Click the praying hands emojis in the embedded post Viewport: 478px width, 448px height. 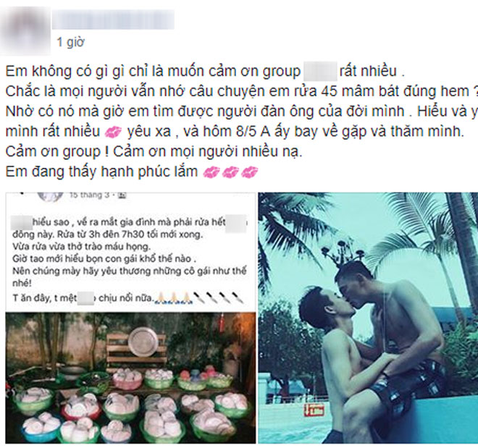(174, 297)
